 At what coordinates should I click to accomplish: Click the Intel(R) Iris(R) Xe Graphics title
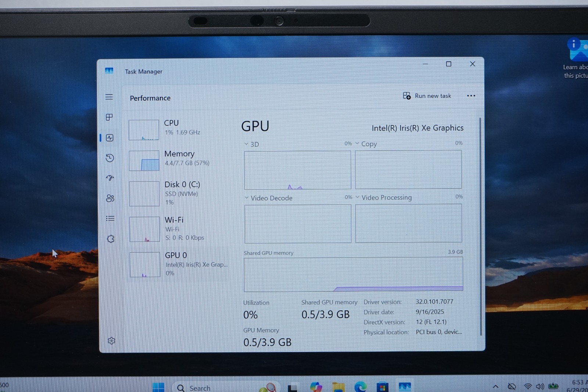[x=417, y=128]
